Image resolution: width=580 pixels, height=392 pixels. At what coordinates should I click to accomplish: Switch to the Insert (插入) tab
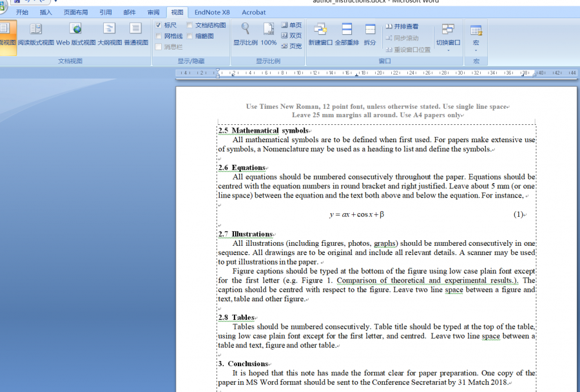pos(46,12)
